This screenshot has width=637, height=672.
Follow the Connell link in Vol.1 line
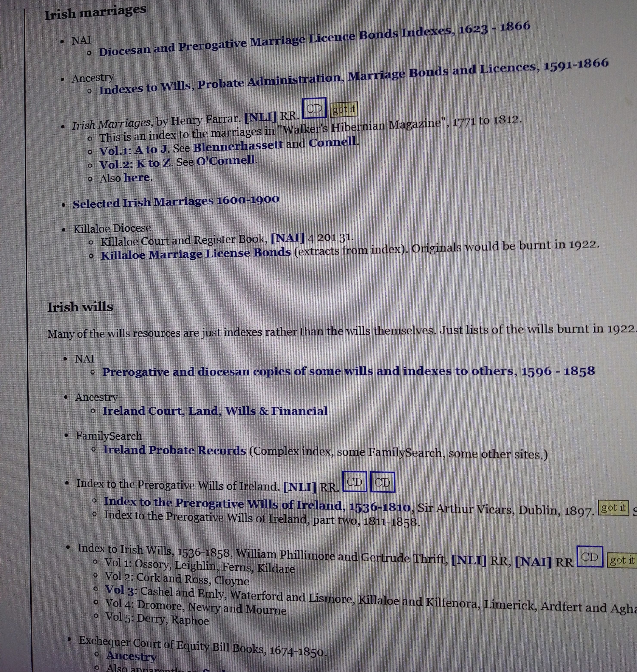[332, 142]
